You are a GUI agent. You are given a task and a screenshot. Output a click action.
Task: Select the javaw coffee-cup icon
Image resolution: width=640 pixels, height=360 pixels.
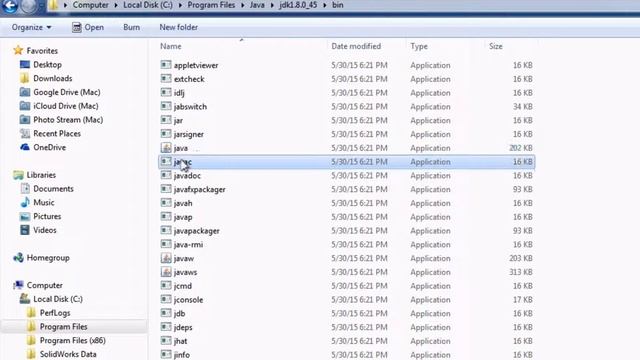(166, 258)
